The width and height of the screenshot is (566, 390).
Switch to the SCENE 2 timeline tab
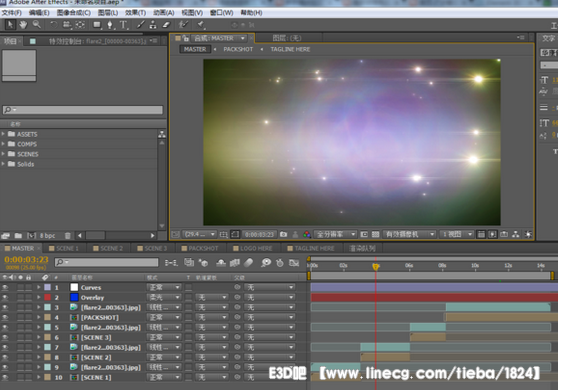(108, 248)
